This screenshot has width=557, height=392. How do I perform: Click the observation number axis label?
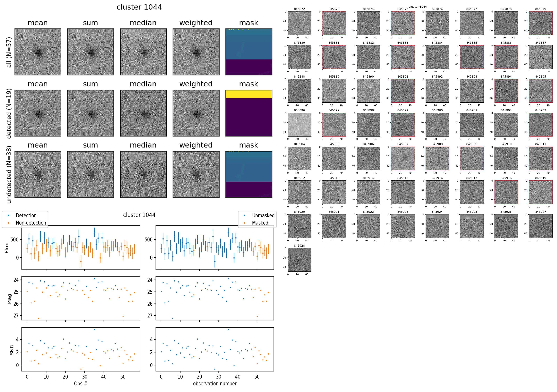[215, 383]
